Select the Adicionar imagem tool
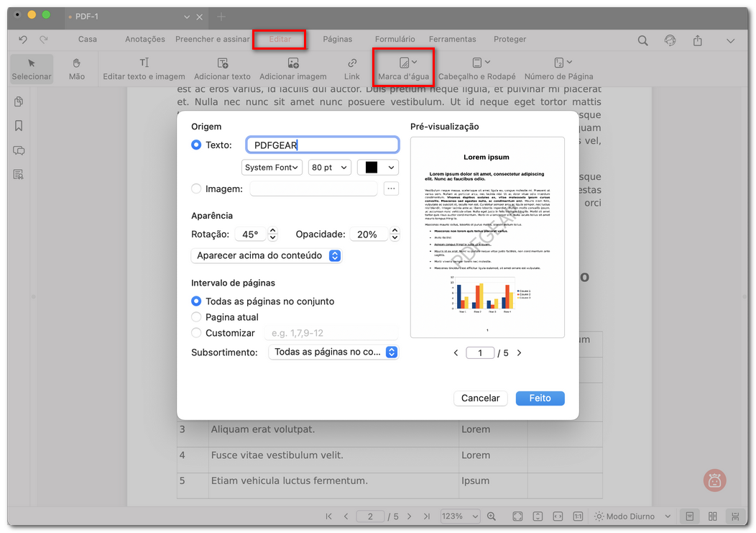Viewport: 756px width, 533px height. tap(293, 68)
